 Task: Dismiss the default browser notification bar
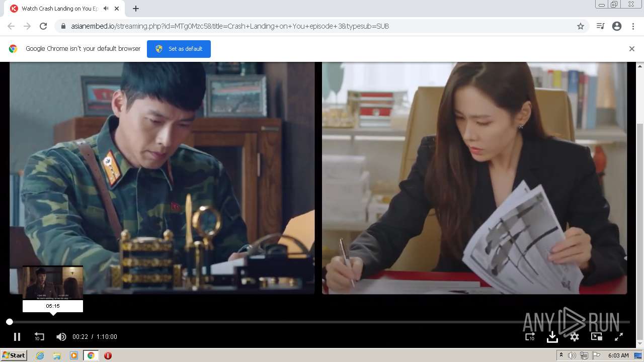631,49
